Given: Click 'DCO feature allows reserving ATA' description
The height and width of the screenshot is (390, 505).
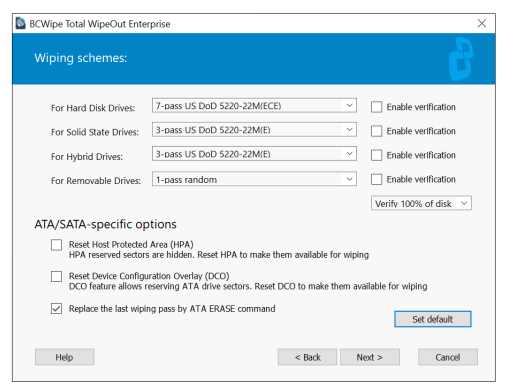Looking at the screenshot, I should [x=248, y=286].
